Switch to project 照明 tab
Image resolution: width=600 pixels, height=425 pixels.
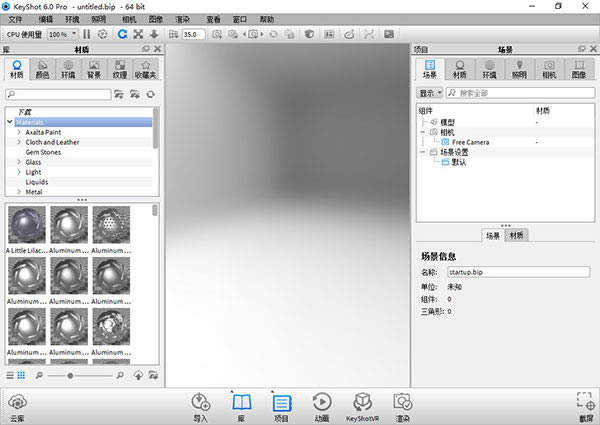[519, 69]
